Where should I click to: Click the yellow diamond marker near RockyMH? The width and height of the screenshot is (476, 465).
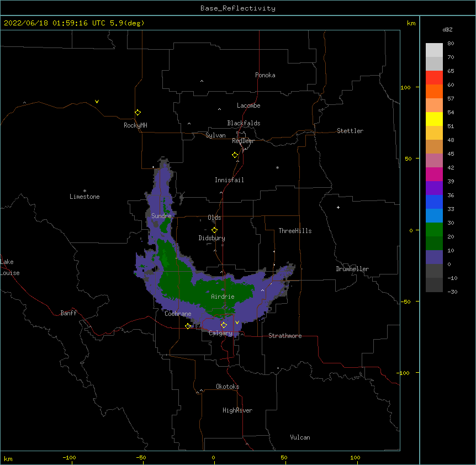pyautogui.click(x=137, y=113)
